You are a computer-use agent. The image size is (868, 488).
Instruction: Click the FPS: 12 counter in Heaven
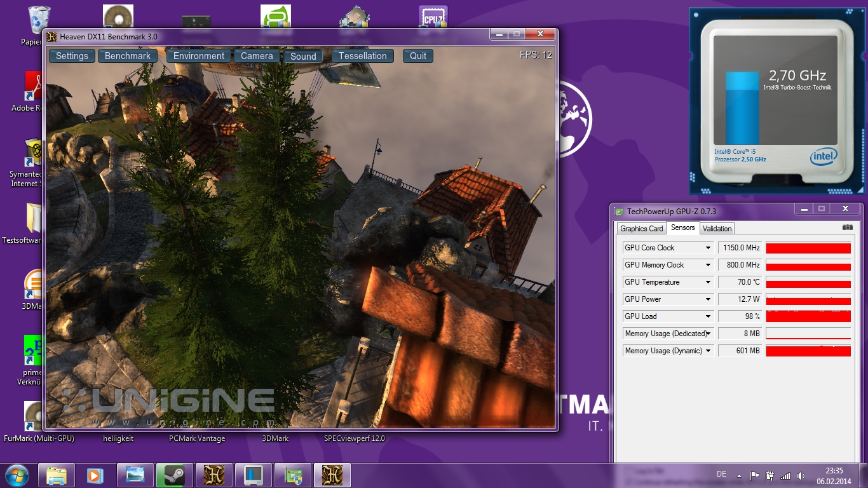pos(536,55)
